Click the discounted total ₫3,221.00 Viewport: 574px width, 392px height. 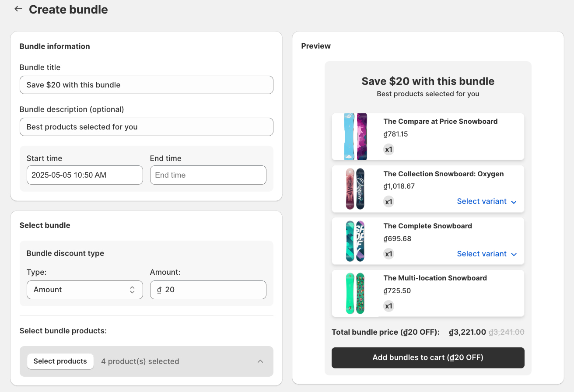coord(467,332)
